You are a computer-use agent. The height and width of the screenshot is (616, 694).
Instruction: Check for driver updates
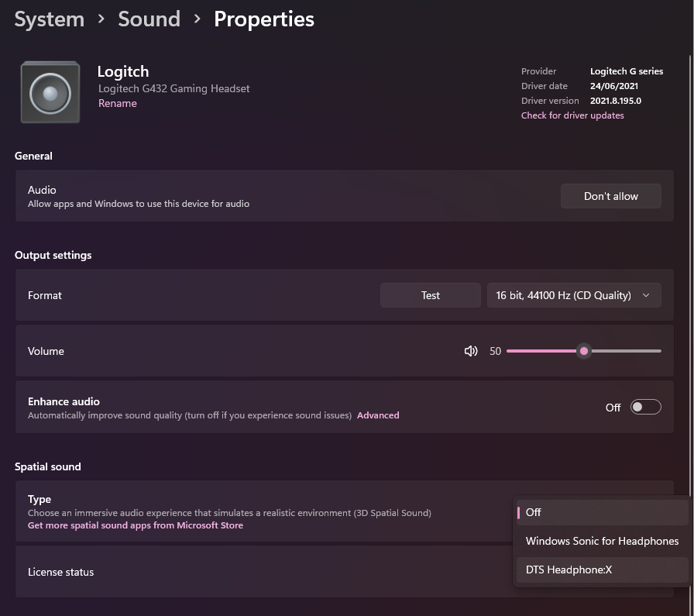[572, 115]
